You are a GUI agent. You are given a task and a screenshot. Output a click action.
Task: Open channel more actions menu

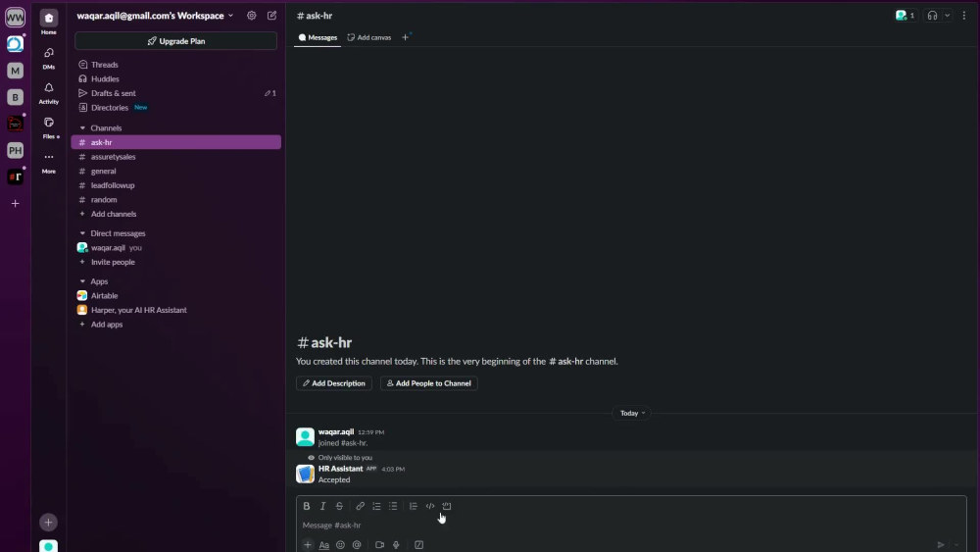963,16
